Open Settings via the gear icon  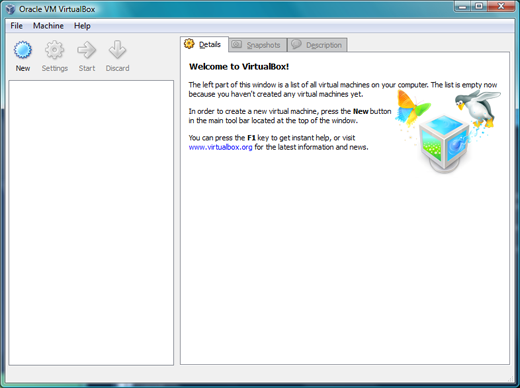(54, 50)
